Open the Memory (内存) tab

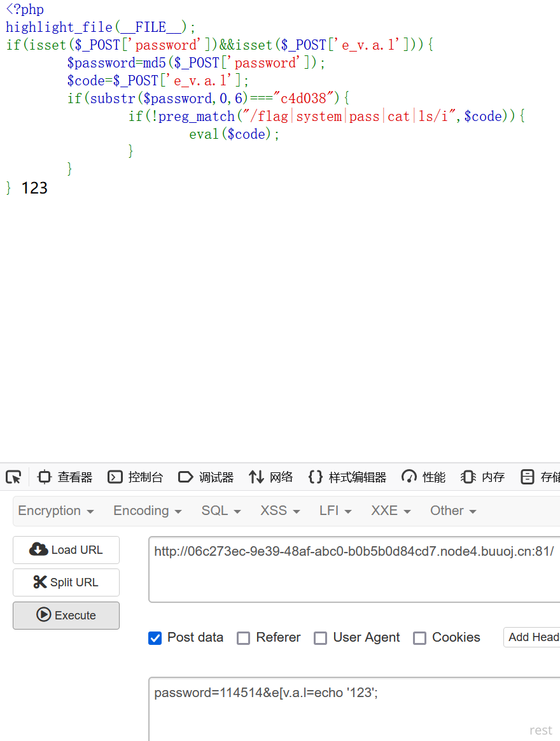(483, 477)
